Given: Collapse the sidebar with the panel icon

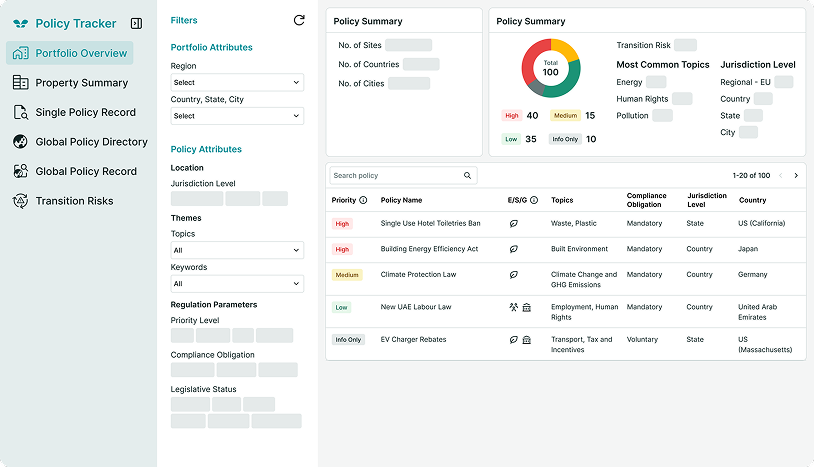Looking at the screenshot, I should click(x=136, y=23).
